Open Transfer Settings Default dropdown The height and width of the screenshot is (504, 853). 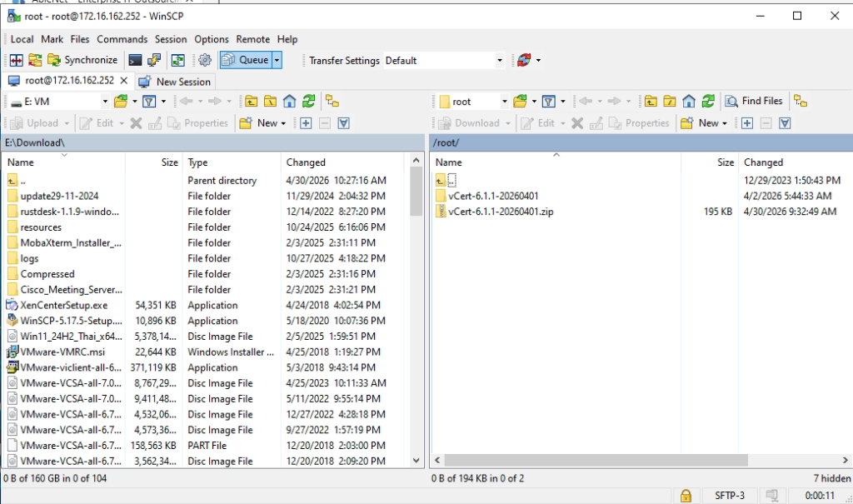point(500,61)
